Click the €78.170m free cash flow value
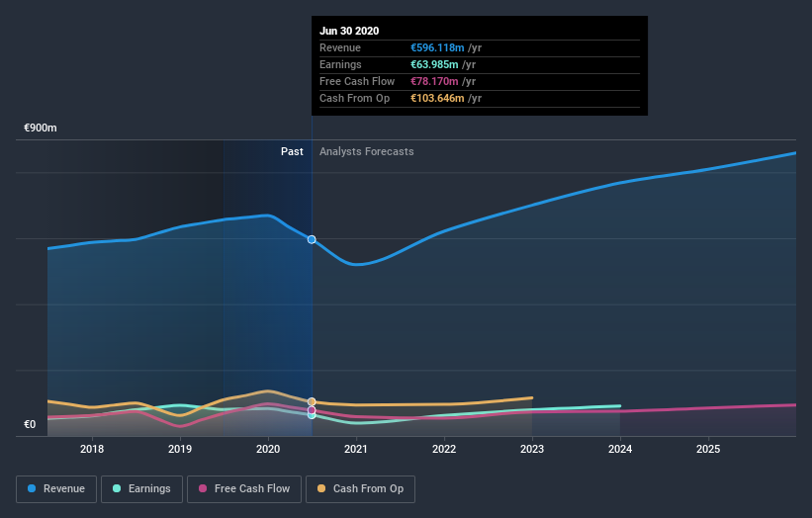 (434, 81)
